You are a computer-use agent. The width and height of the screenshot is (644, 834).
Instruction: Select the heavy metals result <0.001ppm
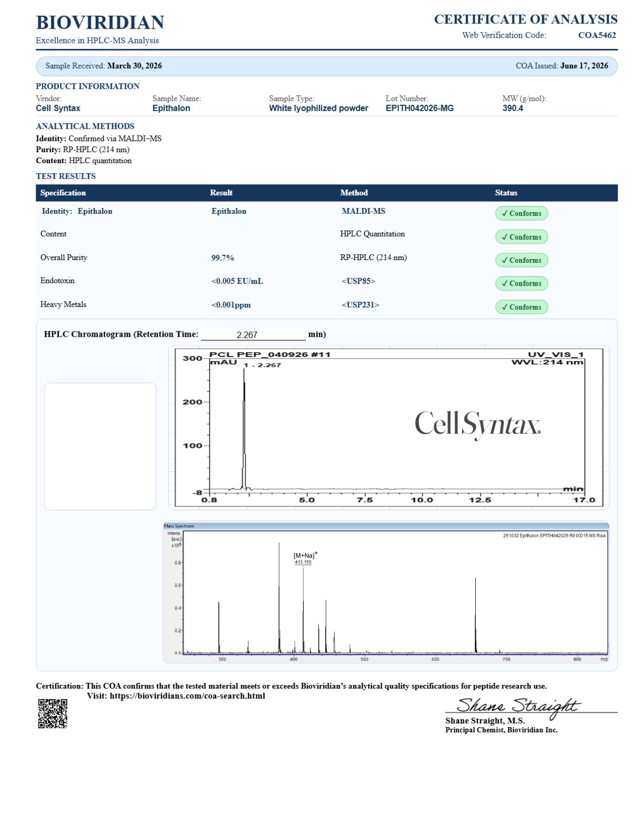point(231,305)
